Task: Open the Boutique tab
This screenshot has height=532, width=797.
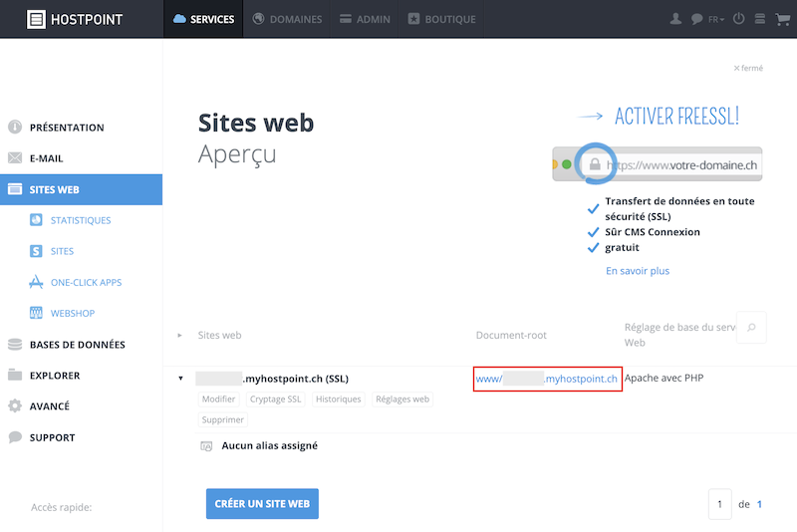Action: click(441, 19)
